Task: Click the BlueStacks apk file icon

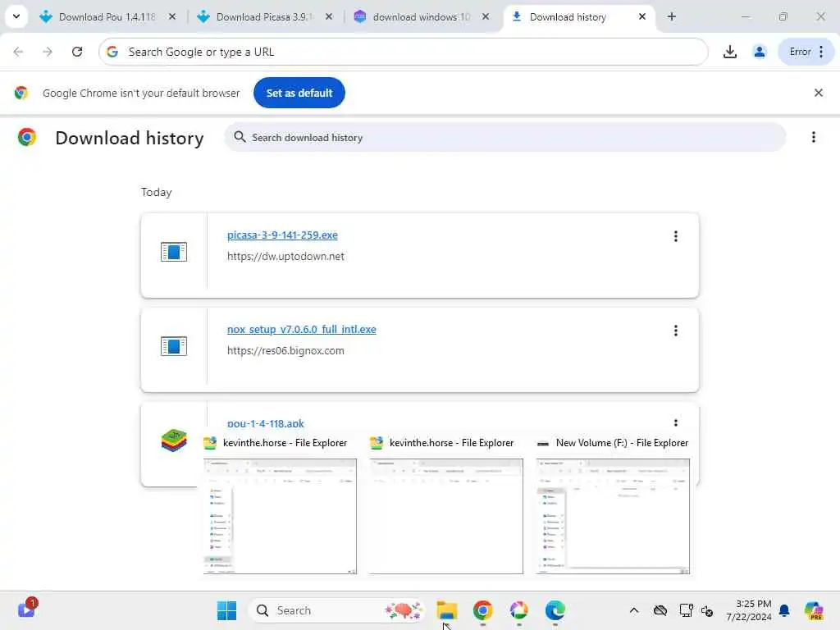Action: (x=174, y=441)
